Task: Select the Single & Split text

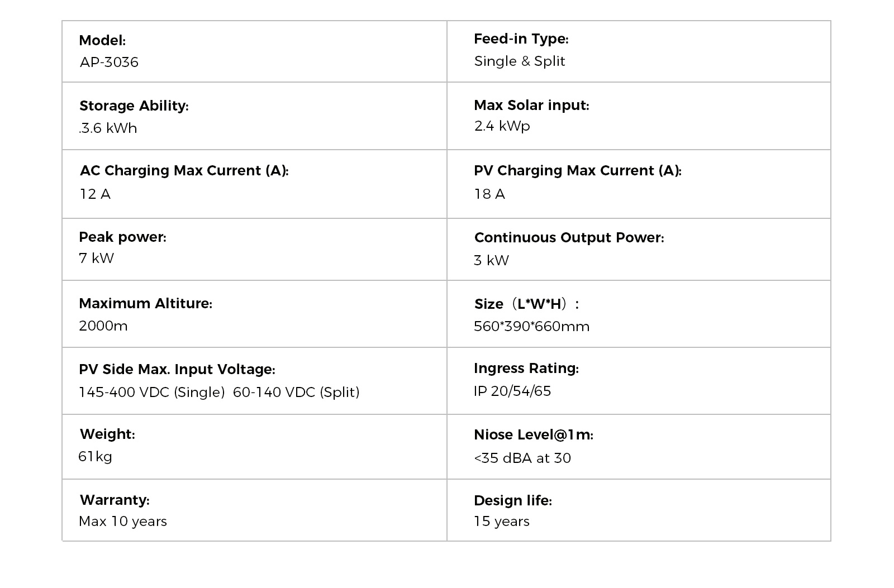Action: tap(520, 61)
